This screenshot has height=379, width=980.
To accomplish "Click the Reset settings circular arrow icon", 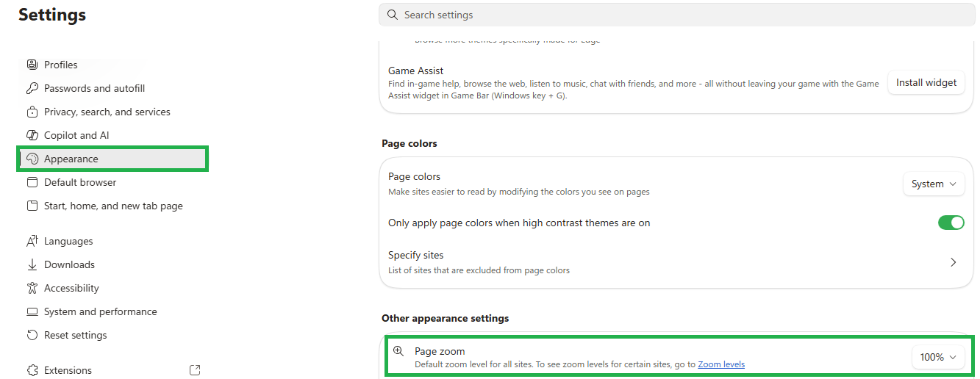I will point(32,335).
